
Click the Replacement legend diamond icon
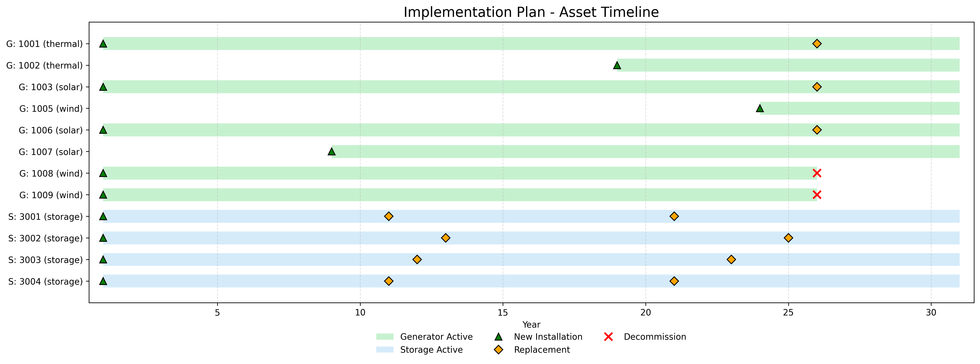(x=499, y=350)
